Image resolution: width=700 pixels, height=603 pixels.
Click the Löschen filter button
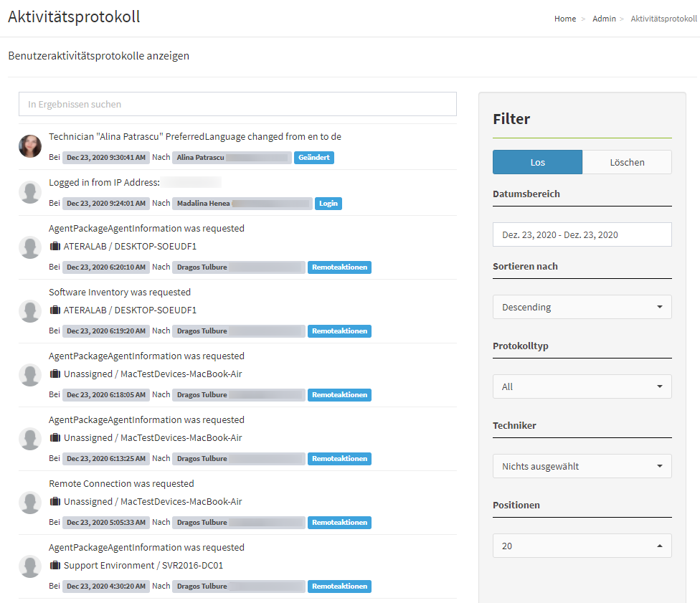[628, 163]
